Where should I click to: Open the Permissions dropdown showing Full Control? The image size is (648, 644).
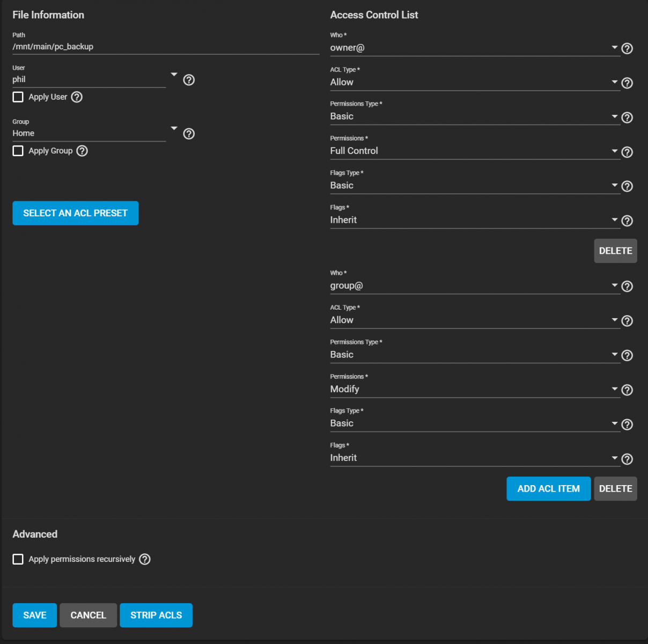475,151
